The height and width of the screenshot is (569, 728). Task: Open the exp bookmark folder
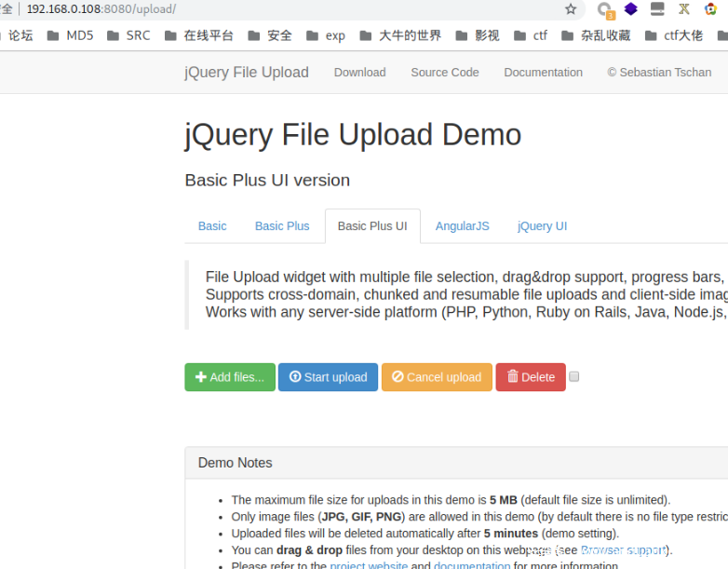pyautogui.click(x=326, y=35)
